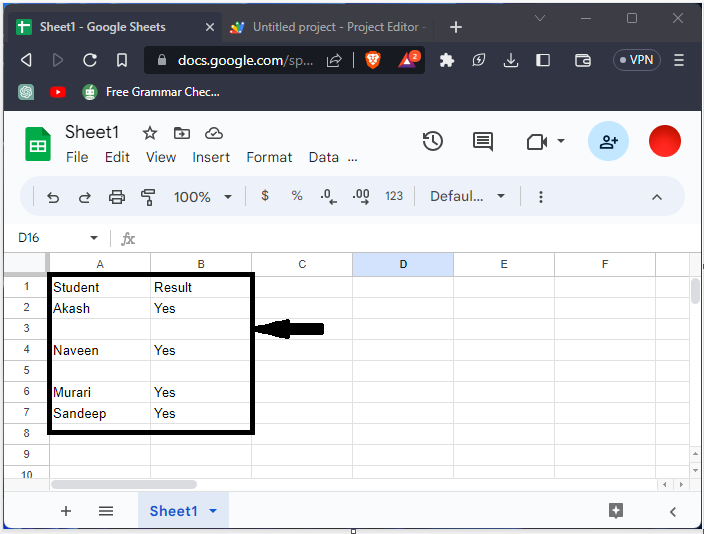Open the Edit menu

(x=117, y=157)
